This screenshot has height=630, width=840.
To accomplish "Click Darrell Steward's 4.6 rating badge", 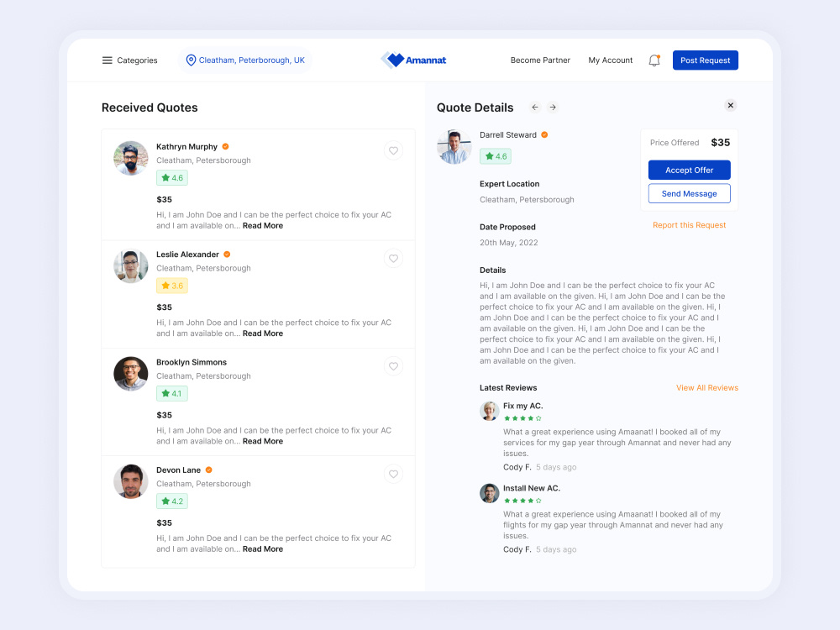I will click(496, 156).
